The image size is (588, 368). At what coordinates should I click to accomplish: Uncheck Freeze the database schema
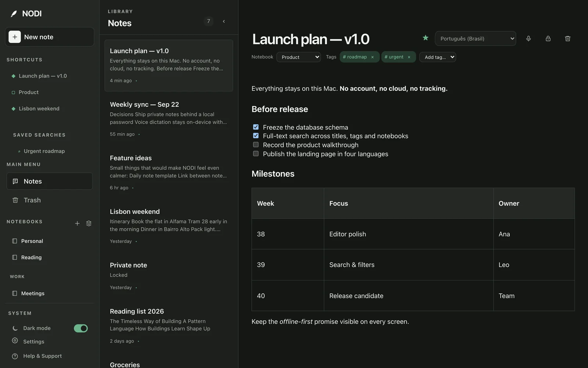(x=256, y=127)
